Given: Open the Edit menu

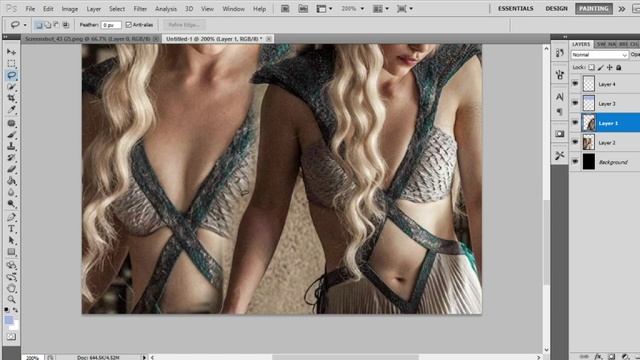Looking at the screenshot, I should pos(48,9).
